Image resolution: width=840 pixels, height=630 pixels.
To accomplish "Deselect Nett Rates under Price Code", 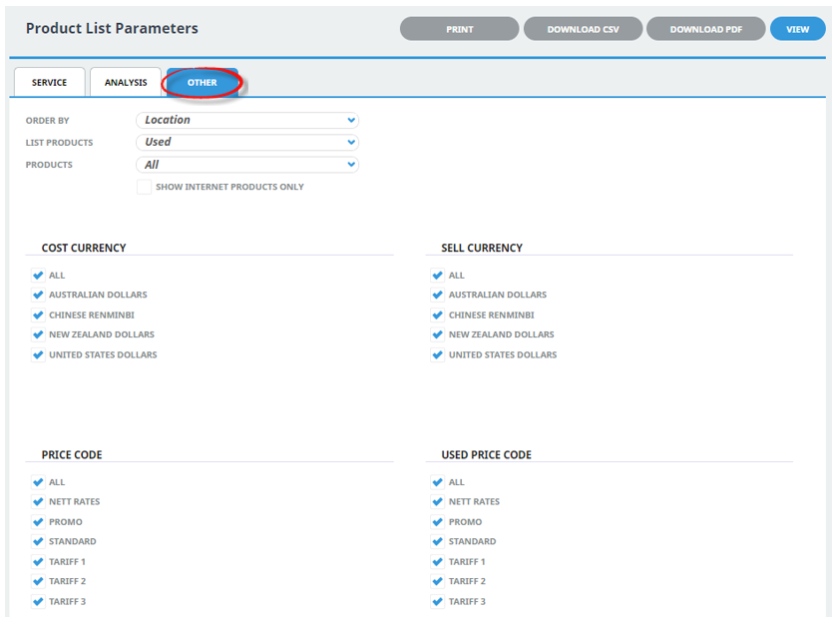I will click(x=38, y=501).
